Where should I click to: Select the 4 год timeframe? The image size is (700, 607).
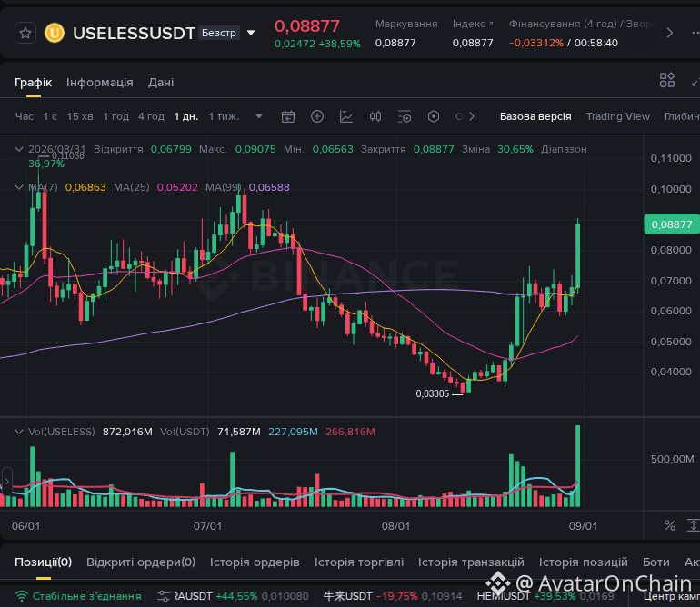click(151, 116)
